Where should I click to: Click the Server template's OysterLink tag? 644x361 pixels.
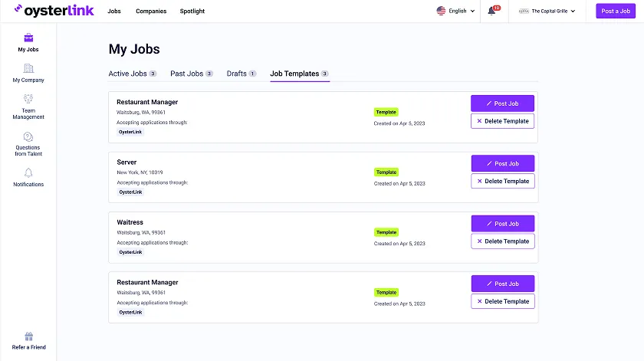tap(130, 192)
